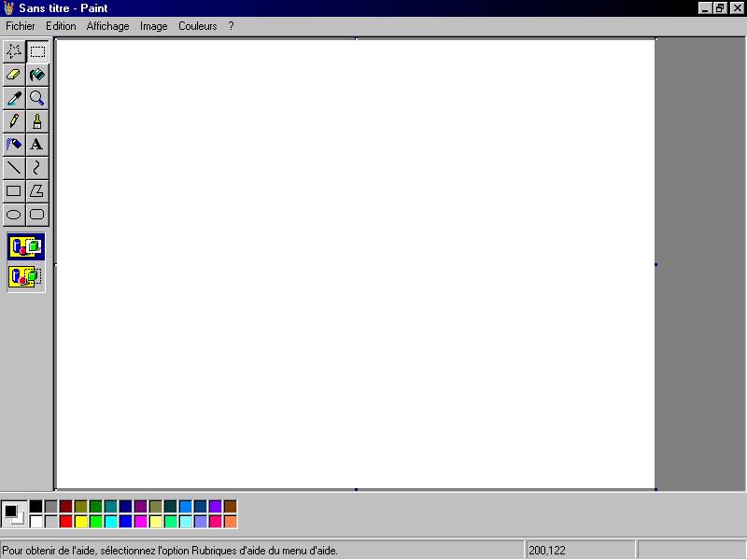Select the Free-Form Select tool
The image size is (747, 560).
[14, 51]
